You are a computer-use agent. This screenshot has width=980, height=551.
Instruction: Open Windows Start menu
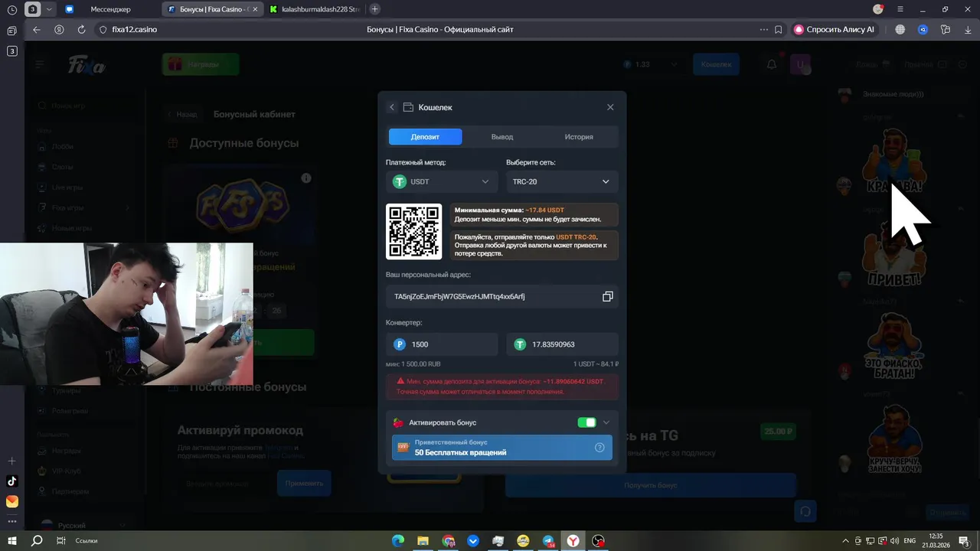(x=12, y=541)
